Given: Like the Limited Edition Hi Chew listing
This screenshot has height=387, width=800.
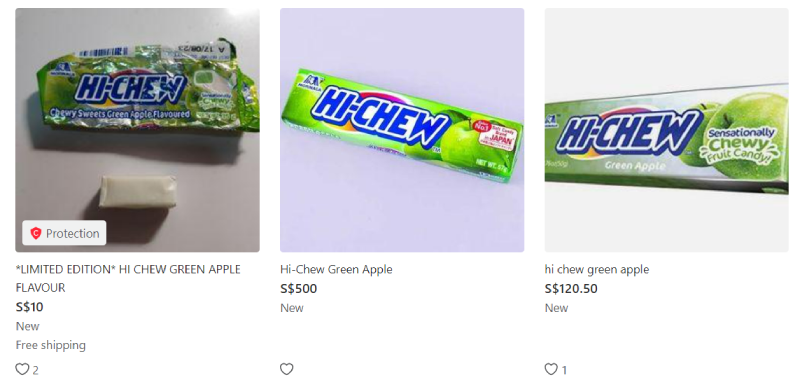Looking at the screenshot, I should pyautogui.click(x=22, y=369).
